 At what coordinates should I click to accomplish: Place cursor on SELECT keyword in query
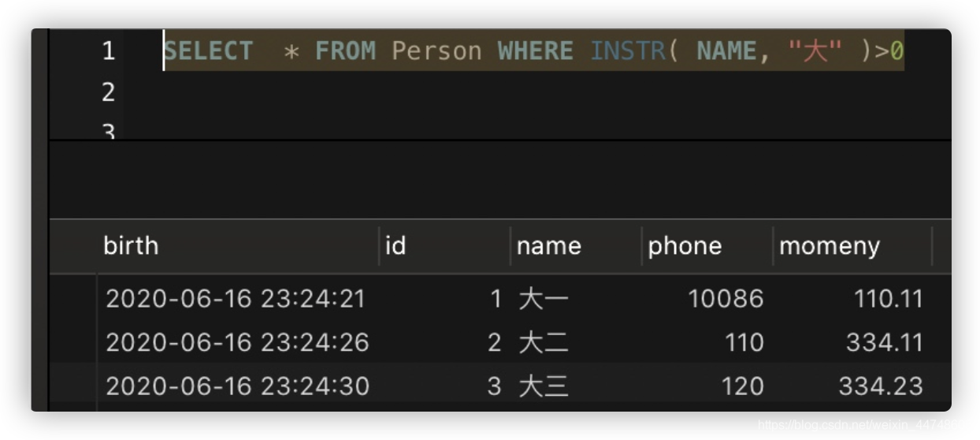pyautogui.click(x=209, y=51)
